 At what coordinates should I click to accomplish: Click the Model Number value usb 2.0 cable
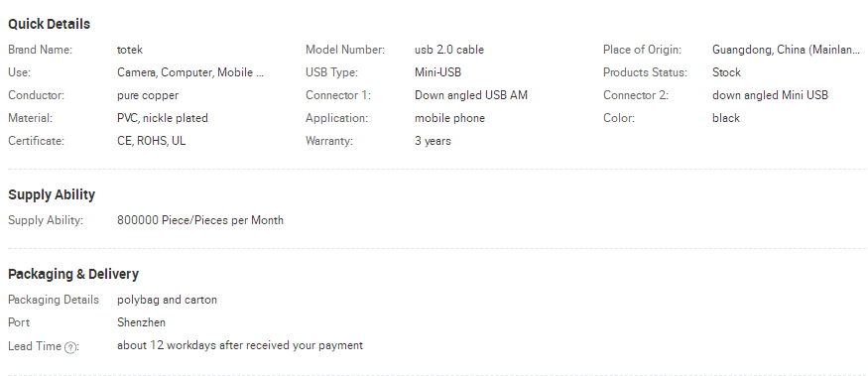coord(449,50)
